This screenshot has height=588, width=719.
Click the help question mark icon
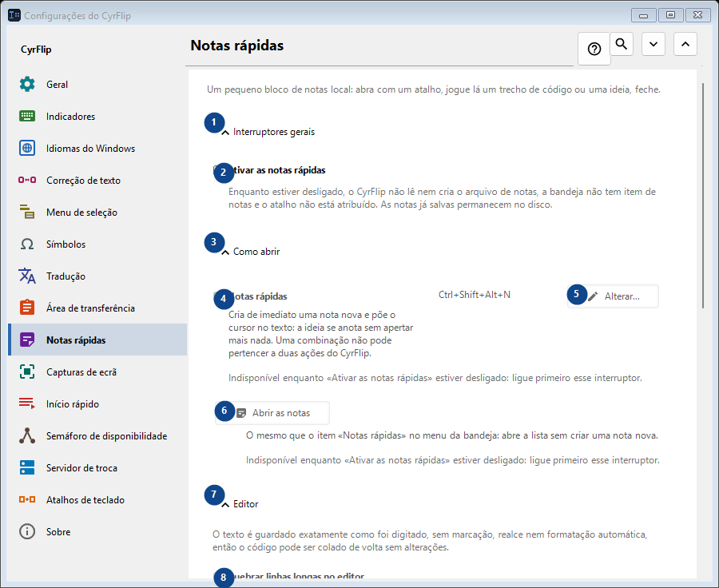click(x=594, y=49)
